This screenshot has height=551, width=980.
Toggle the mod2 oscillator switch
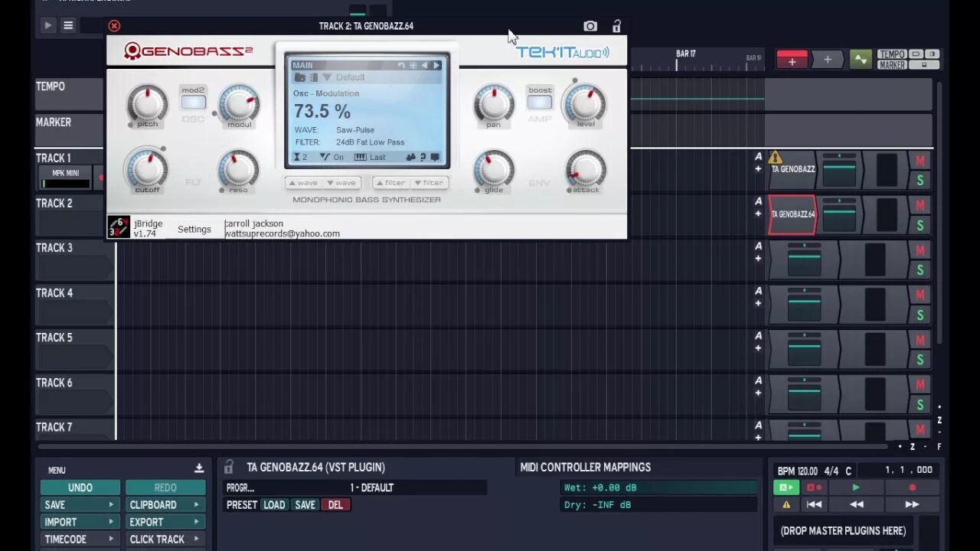[x=193, y=102]
